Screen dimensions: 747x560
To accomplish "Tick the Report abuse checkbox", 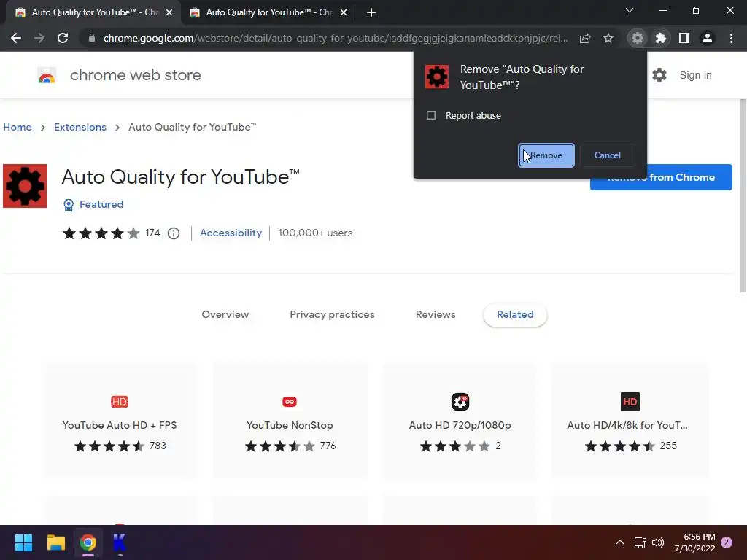I will coord(431,115).
